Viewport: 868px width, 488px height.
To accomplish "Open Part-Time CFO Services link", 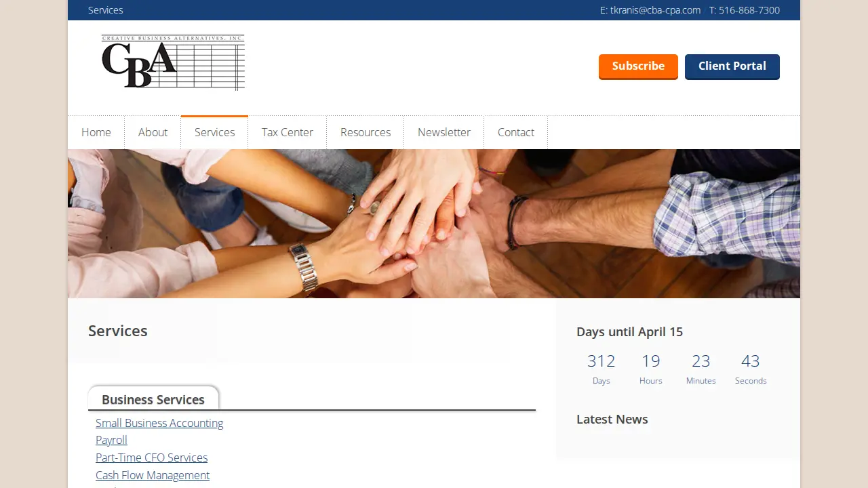I will [x=151, y=457].
